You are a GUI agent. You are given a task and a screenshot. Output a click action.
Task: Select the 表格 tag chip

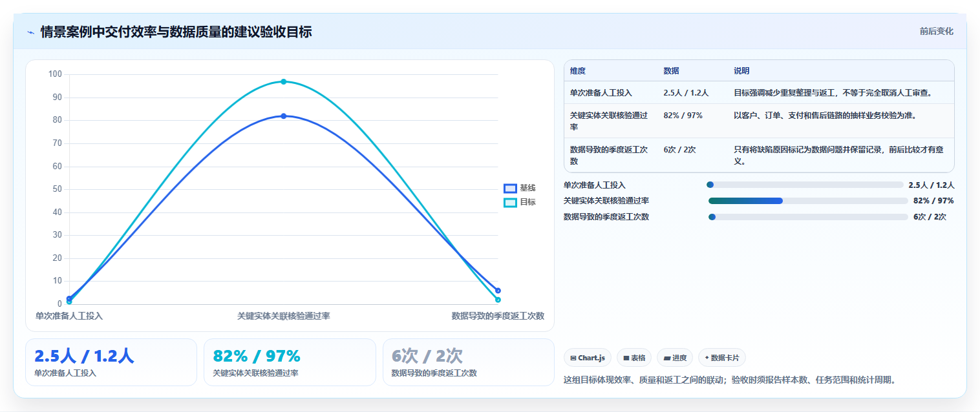pyautogui.click(x=634, y=358)
